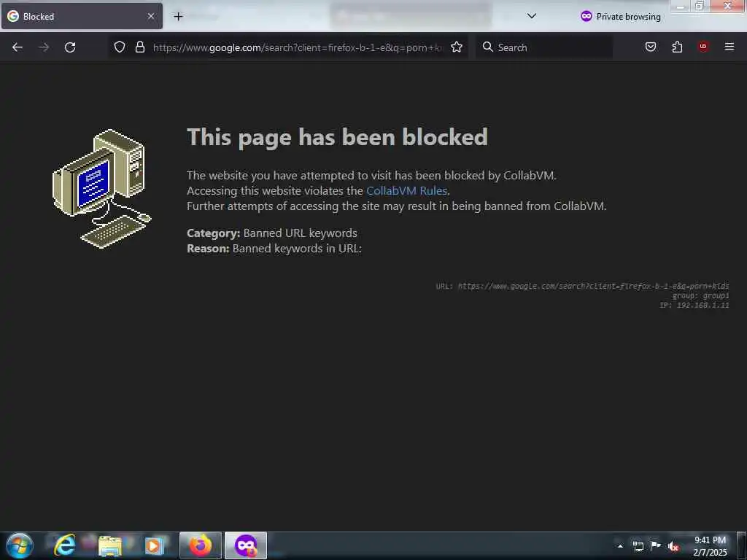Screen dimensions: 747x560
Task: Click the 'group: group1' text
Action: [700, 296]
